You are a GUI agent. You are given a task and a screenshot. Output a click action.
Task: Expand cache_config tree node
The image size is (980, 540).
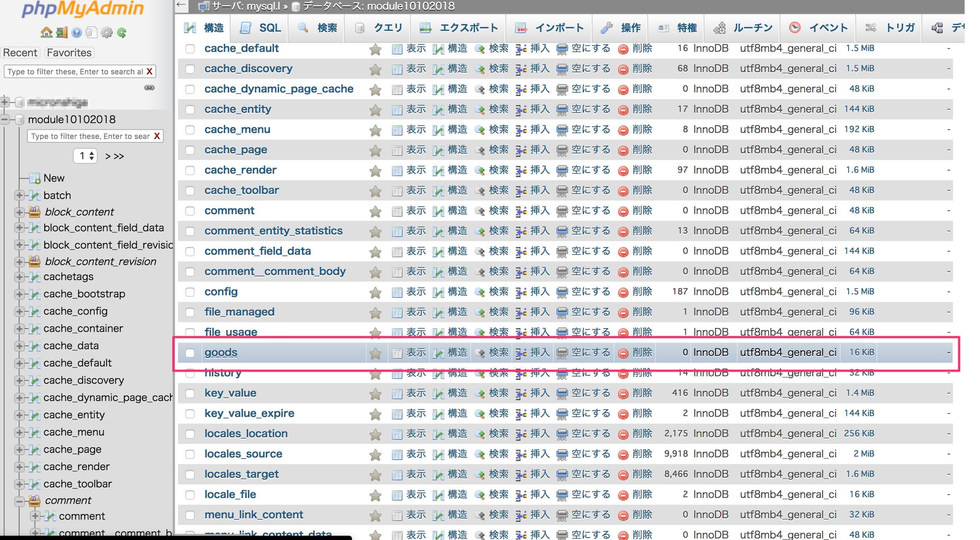(19, 311)
